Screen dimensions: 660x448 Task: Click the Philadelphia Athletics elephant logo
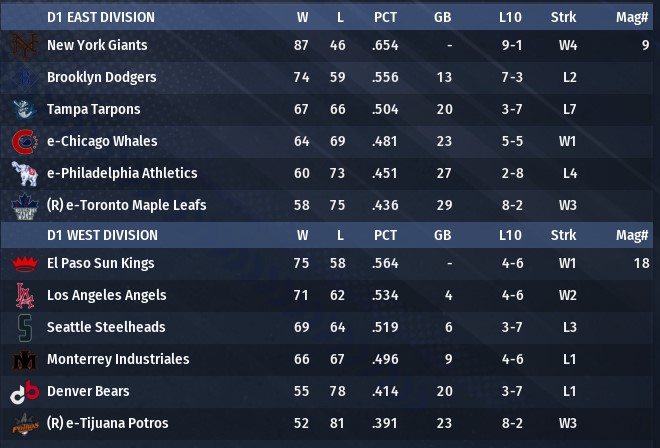23,174
